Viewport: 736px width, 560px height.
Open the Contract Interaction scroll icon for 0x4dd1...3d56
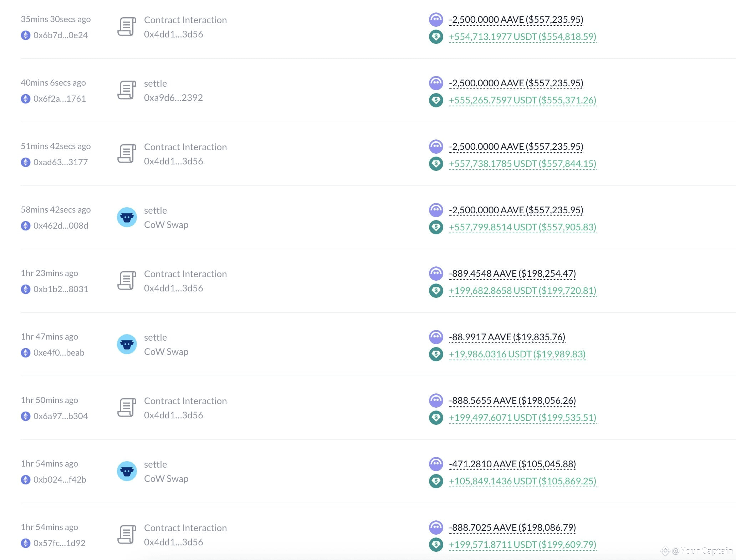(127, 26)
